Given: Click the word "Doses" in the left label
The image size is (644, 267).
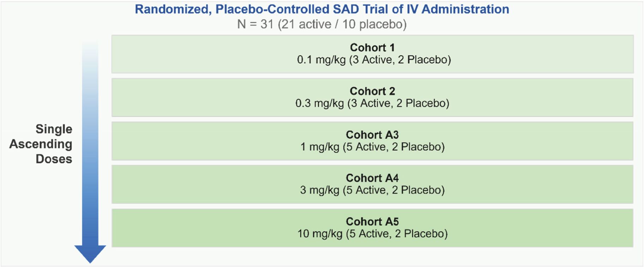Looking at the screenshot, I should 54,159.
